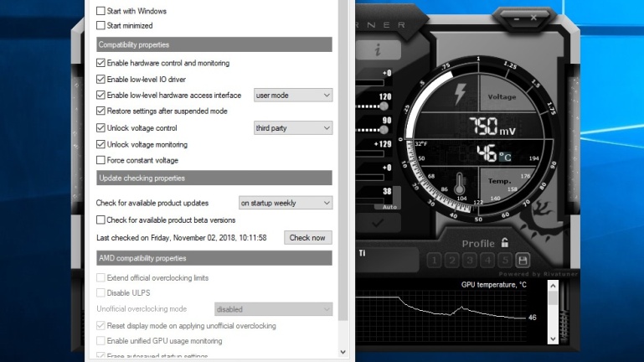
Task: Open the third party voltage dropdown
Action: 293,128
